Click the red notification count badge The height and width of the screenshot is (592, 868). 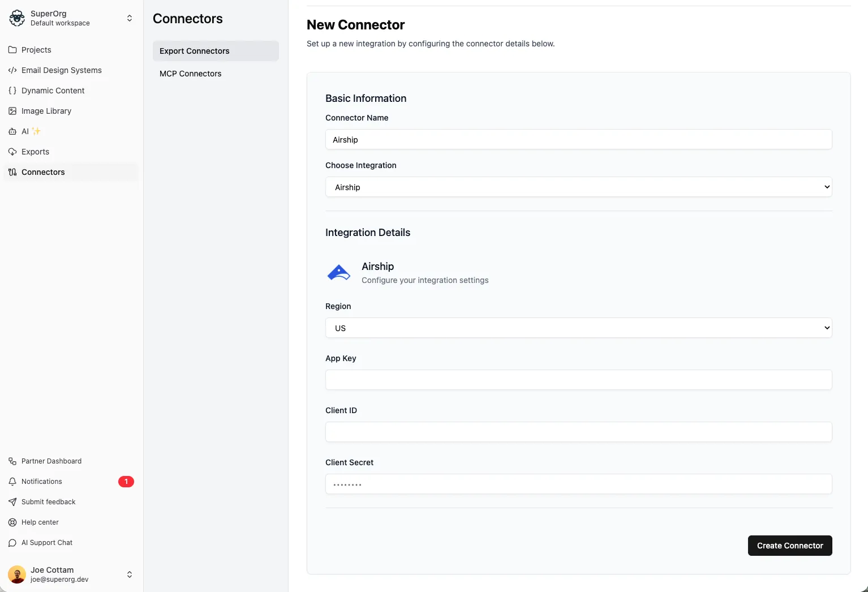pos(126,482)
